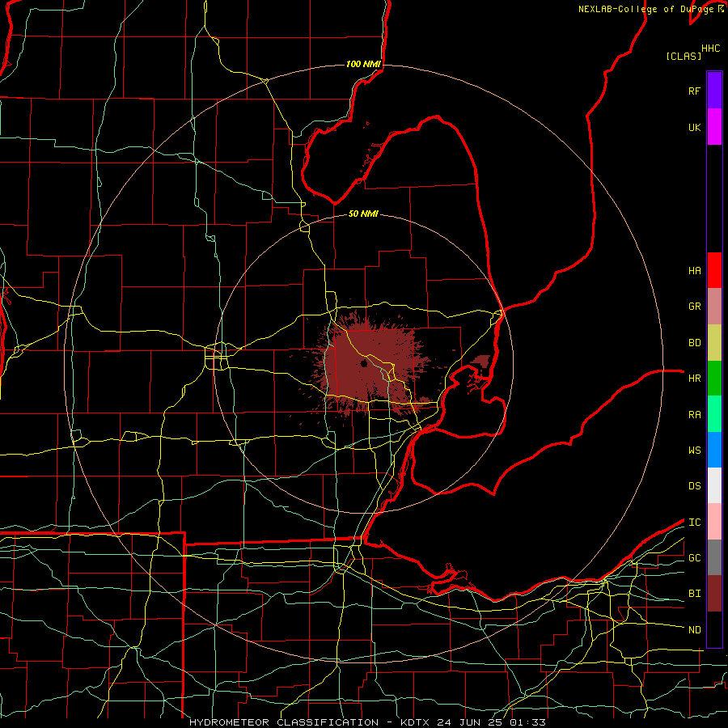Click the KDTX radar station identifier

tap(416, 722)
